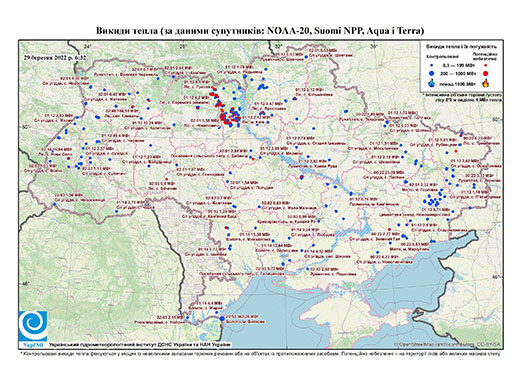Viewport: 520px width, 368px height.
Task: Click the blue flame icon in legend
Action: [x=431, y=83]
